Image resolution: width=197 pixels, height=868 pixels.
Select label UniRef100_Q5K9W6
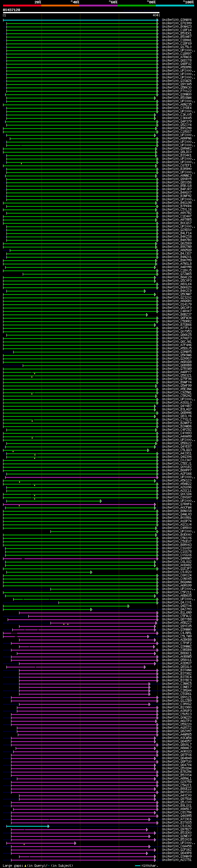(177, 355)
